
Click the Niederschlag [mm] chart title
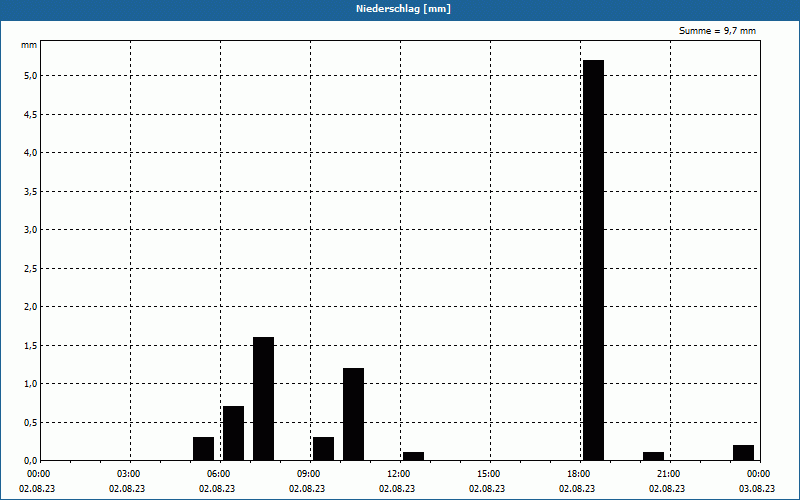pos(403,9)
